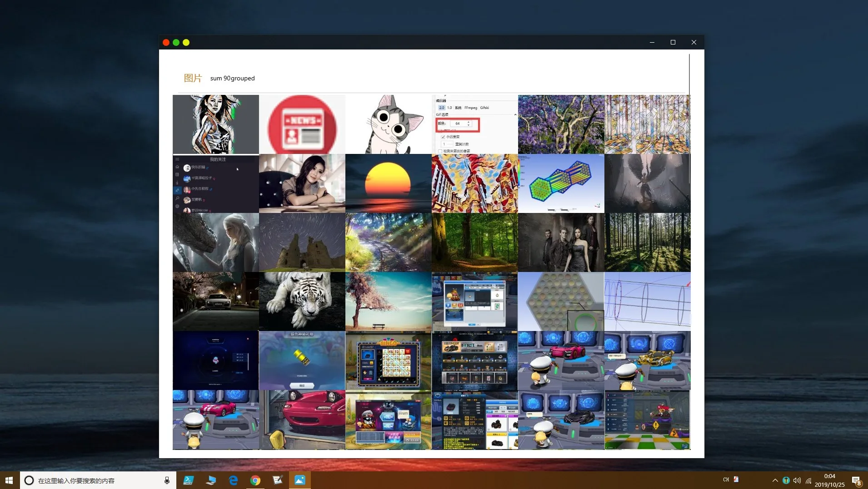Click the red dot in title bar
This screenshot has width=868, height=489.
coord(166,42)
